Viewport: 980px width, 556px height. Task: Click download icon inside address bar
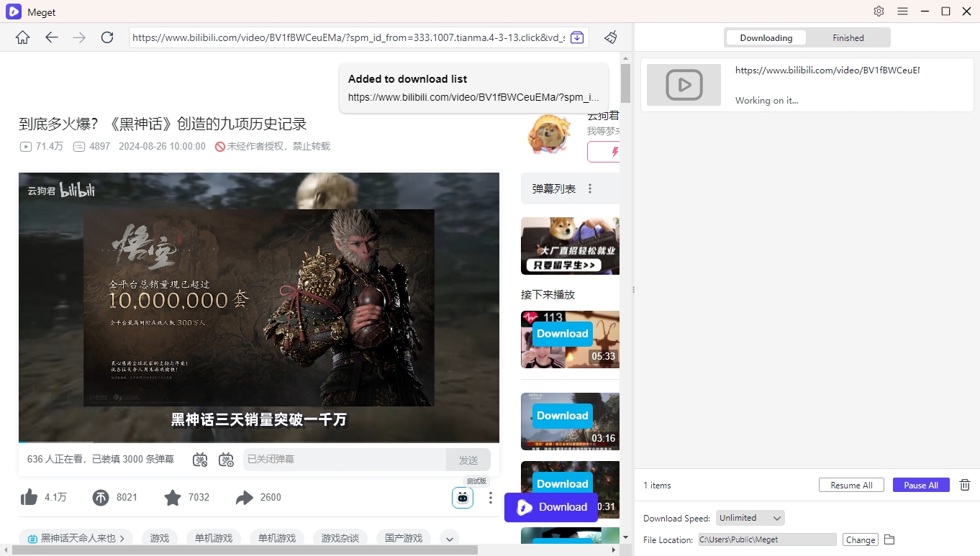(x=577, y=37)
